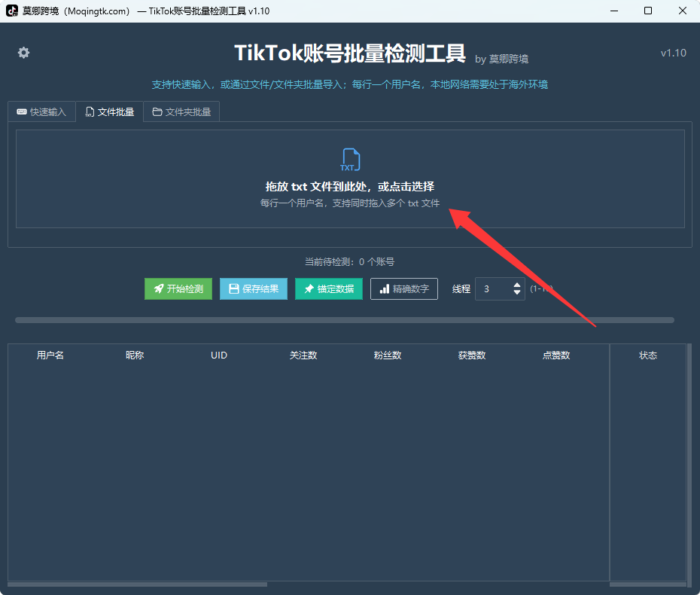Click the 用户名 column header
Screen dimensions: 700x595
coord(50,355)
